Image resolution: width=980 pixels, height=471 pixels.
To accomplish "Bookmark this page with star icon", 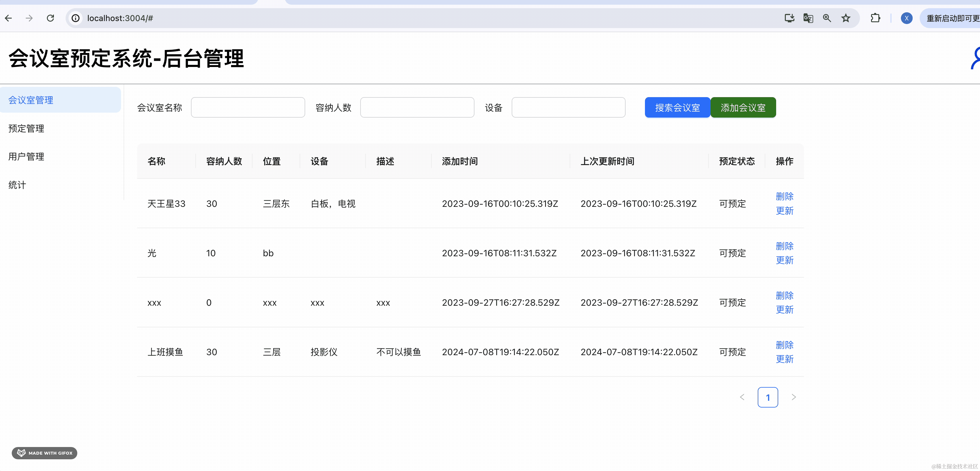I will (845, 18).
